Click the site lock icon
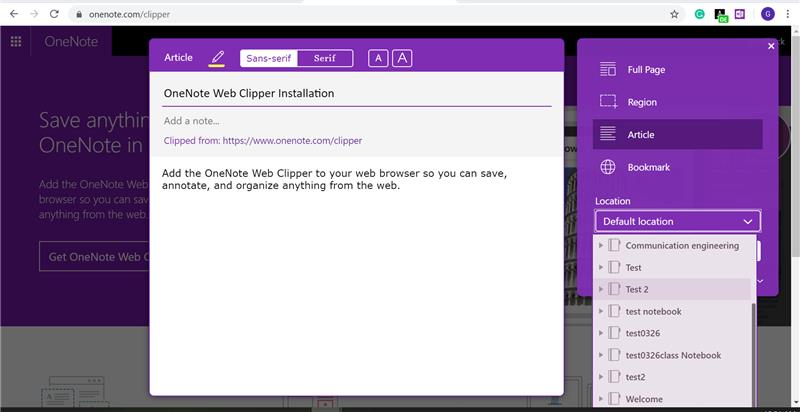This screenshot has height=412, width=800. (x=79, y=15)
